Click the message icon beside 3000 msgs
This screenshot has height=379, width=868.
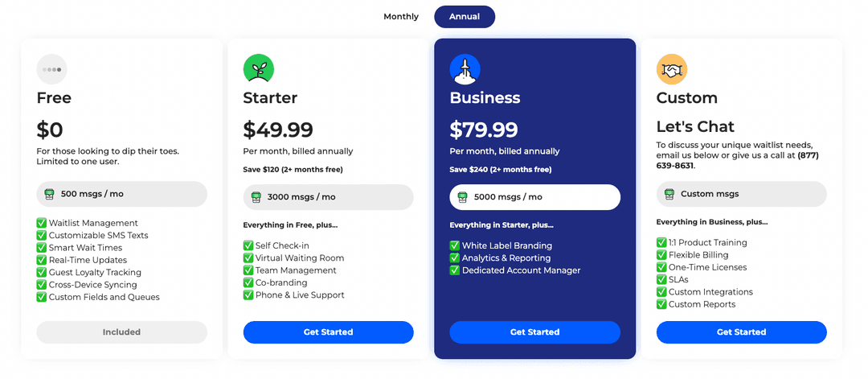coord(256,197)
